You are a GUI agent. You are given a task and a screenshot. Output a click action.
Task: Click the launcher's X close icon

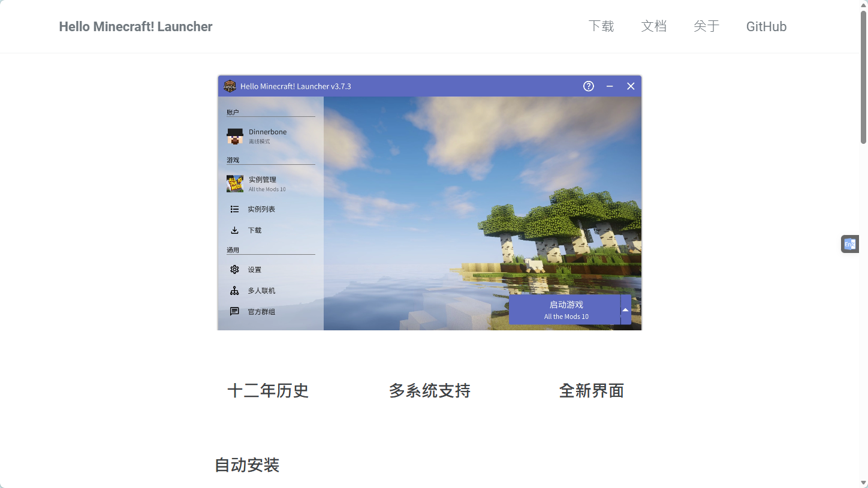click(631, 86)
